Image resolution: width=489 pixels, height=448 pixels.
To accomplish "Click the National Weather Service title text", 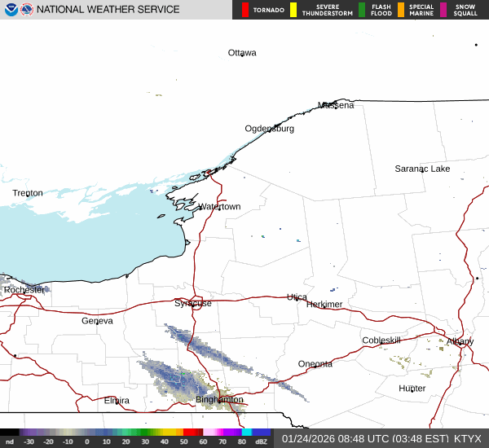I will pyautogui.click(x=108, y=10).
